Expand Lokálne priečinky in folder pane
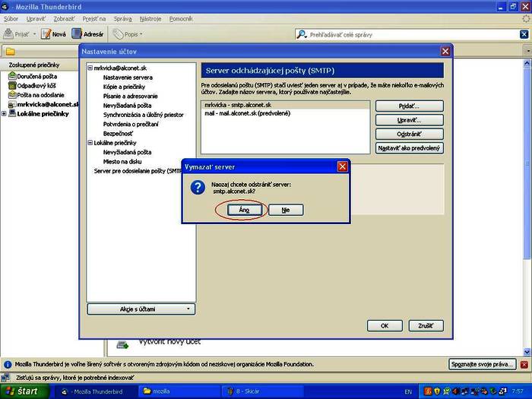Screen dimensions: 532x399 [x=4, y=114]
